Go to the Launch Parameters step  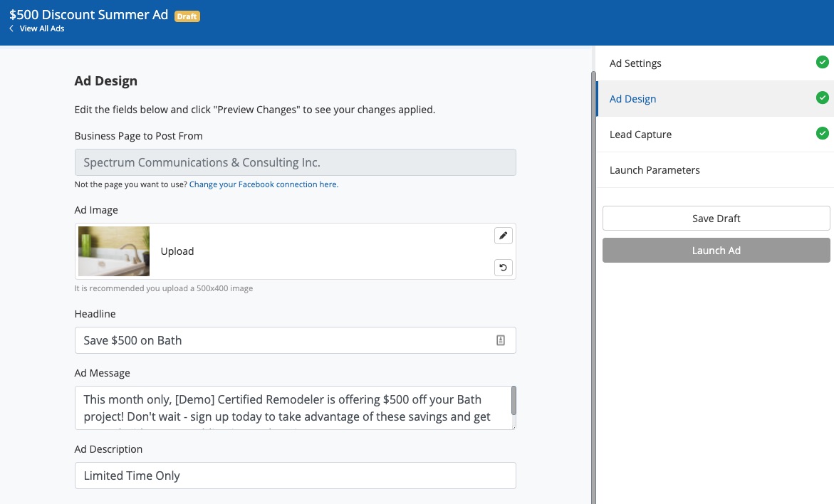tap(655, 170)
